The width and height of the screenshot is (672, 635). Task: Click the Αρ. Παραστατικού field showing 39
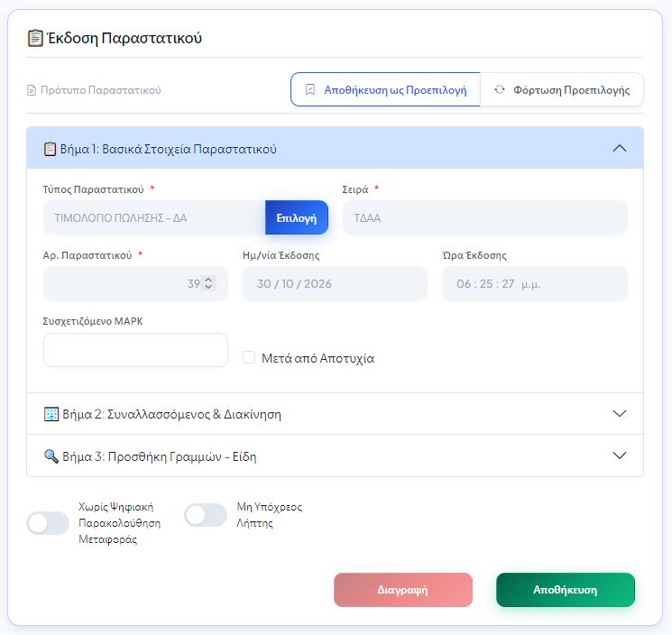[x=135, y=283]
